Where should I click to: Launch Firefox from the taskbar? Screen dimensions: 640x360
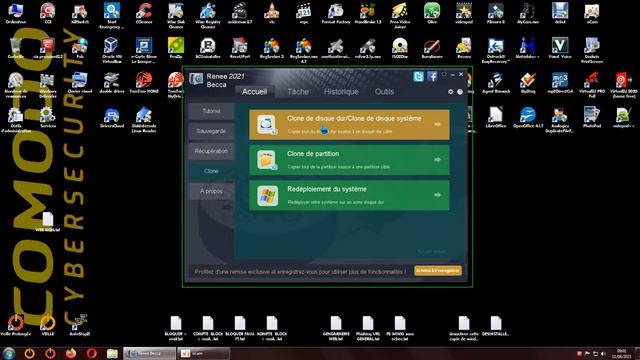click(71, 353)
